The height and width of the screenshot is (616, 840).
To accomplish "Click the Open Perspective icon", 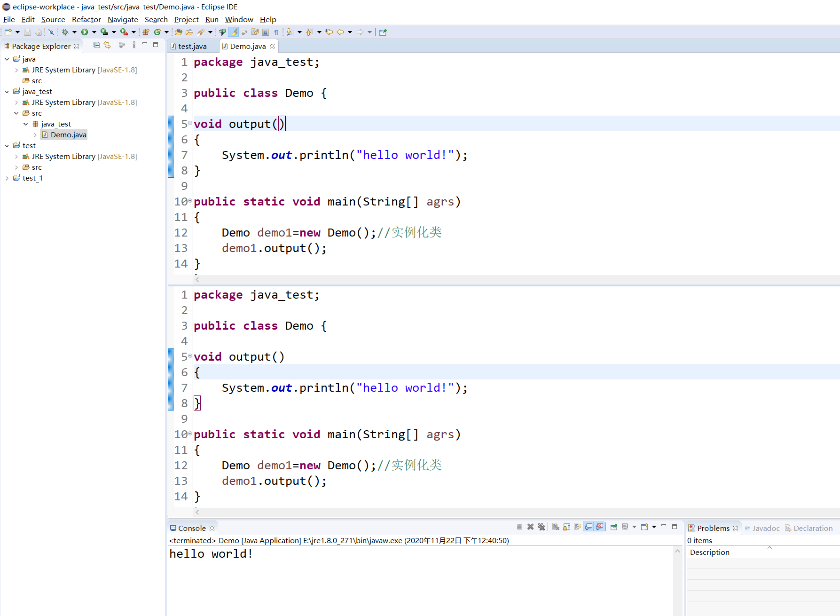I will point(383,32).
